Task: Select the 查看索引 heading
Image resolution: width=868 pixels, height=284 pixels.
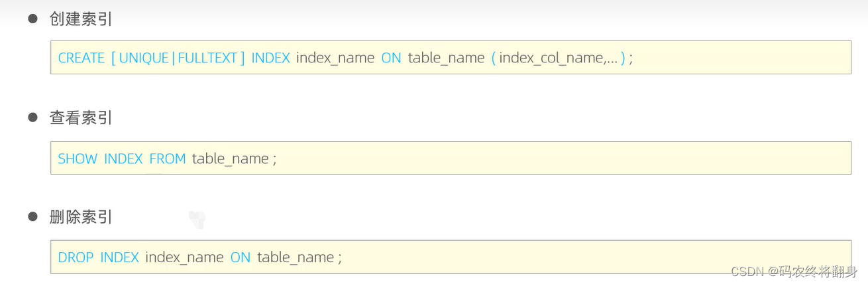Action: pos(81,118)
